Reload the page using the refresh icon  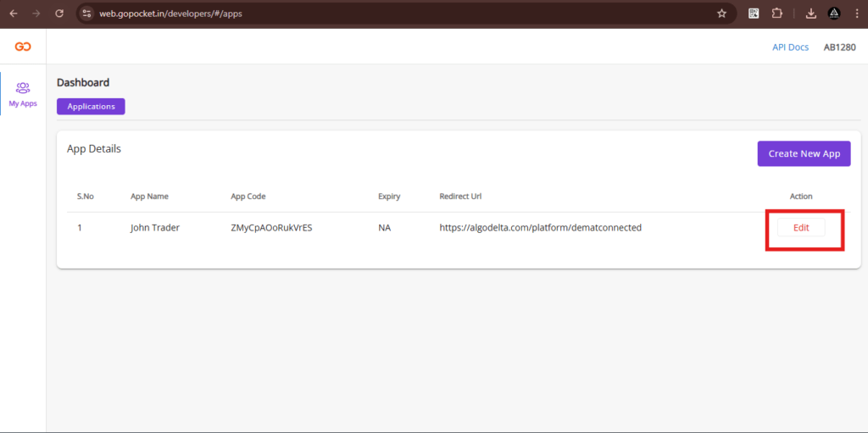point(59,14)
